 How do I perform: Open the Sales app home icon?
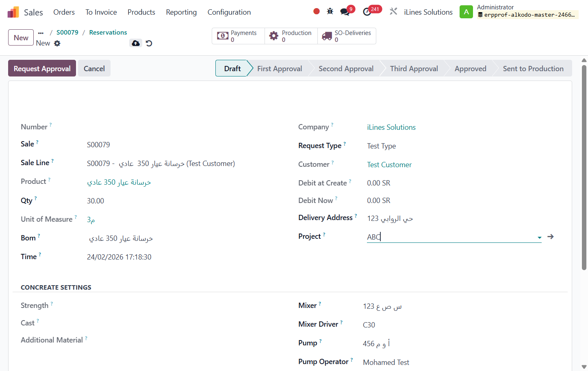pyautogui.click(x=13, y=12)
